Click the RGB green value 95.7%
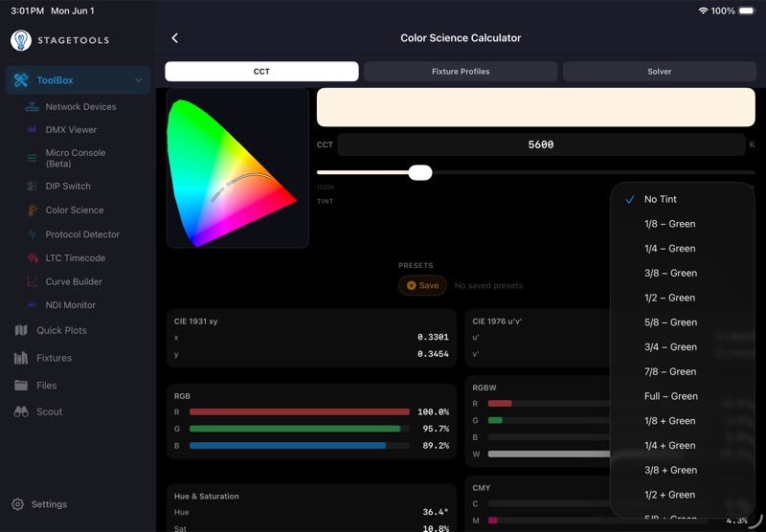766x532 pixels. [436, 429]
